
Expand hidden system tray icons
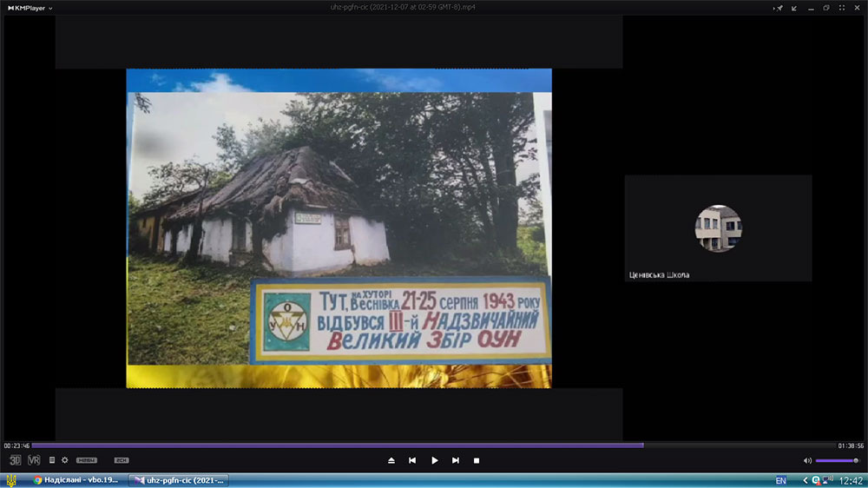tap(806, 480)
